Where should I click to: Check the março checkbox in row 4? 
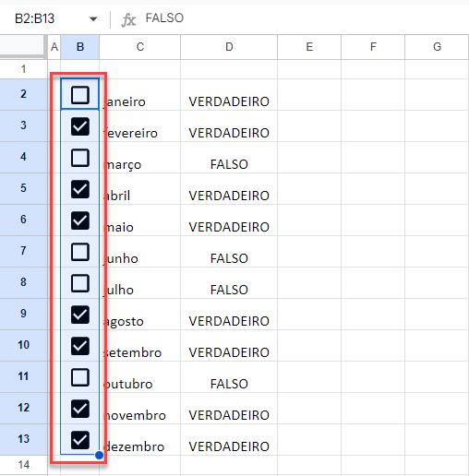click(x=80, y=158)
